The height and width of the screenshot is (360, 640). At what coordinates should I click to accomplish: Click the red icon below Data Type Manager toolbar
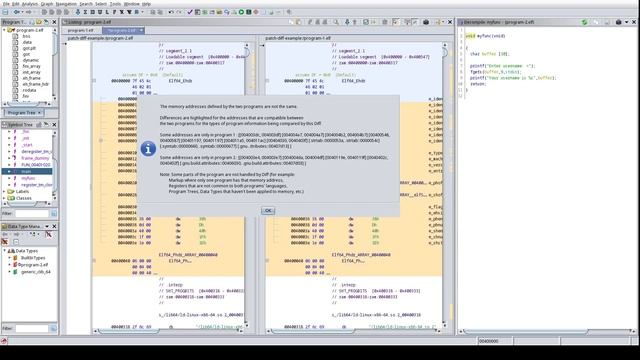(5, 242)
